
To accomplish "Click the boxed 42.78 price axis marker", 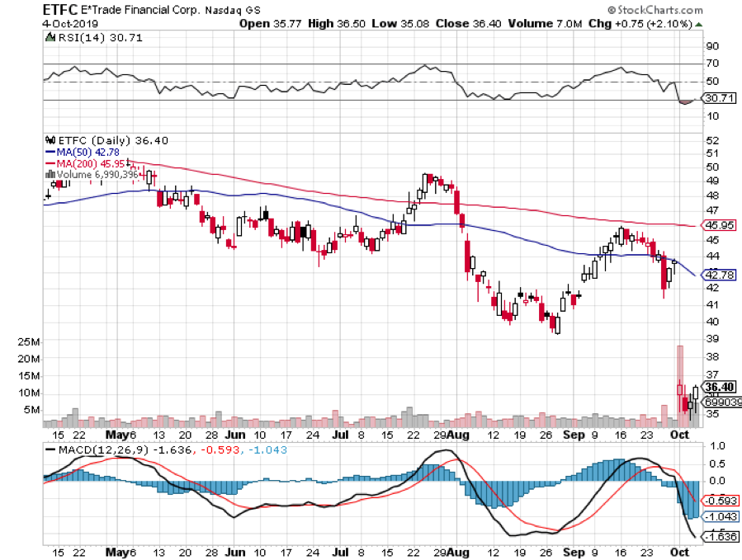I will [719, 275].
